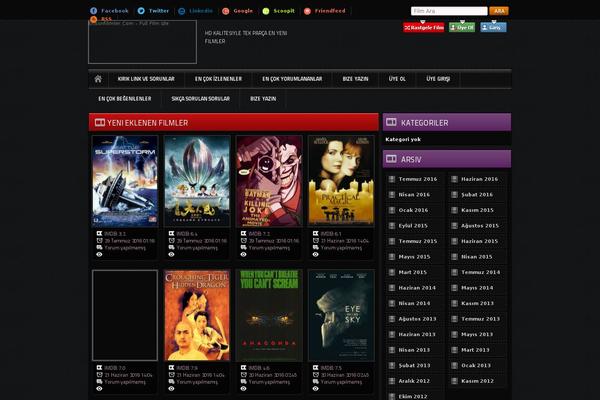The height and width of the screenshot is (400, 600).
Task: Click the Friendfeed icon
Action: [307, 11]
